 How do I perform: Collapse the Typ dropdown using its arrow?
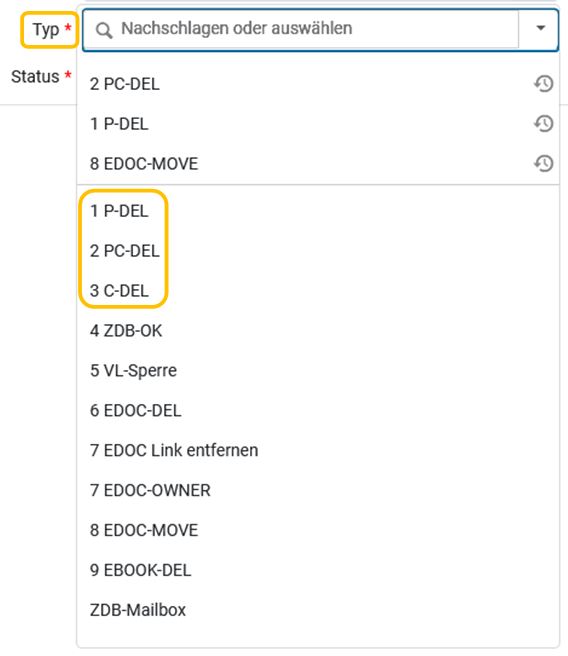pos(540,28)
